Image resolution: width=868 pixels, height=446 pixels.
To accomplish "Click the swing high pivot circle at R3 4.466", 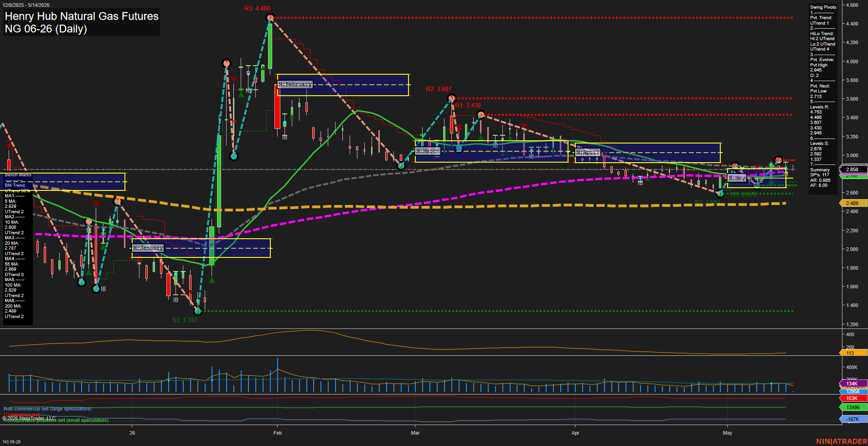I will 270,18.
